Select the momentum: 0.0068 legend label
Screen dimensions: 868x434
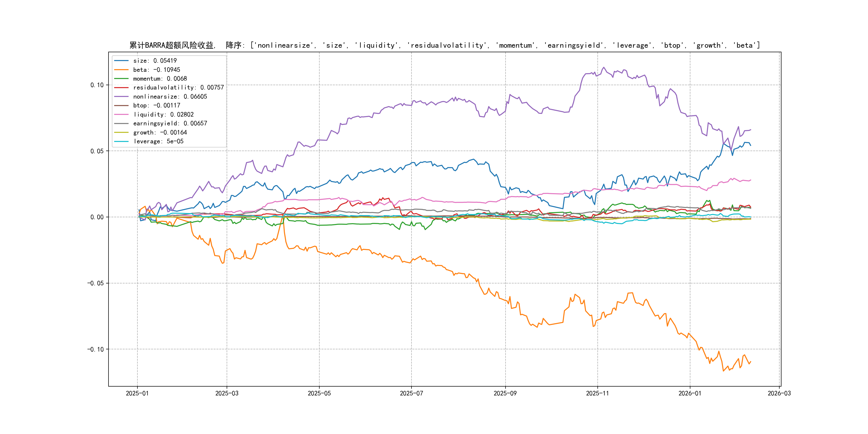[x=160, y=78]
